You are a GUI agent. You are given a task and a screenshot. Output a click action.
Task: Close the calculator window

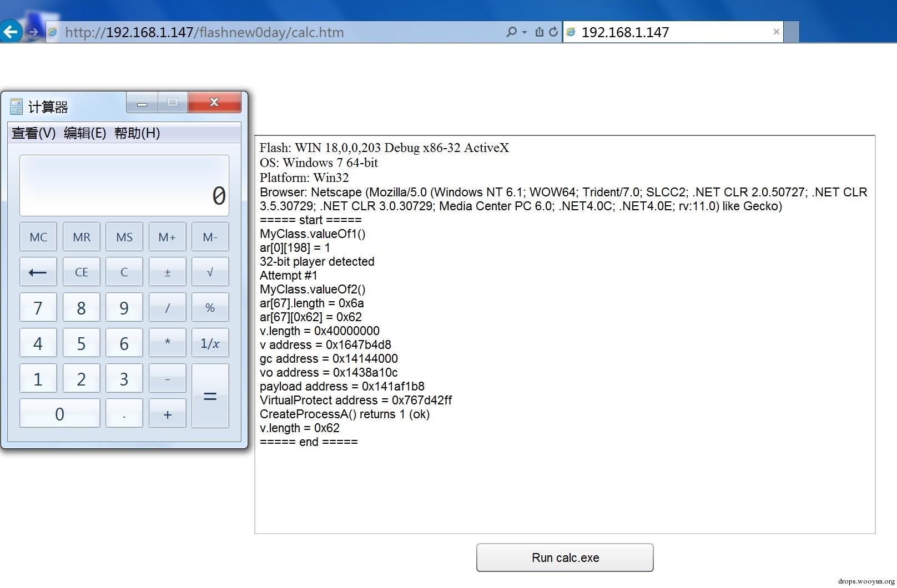click(214, 103)
